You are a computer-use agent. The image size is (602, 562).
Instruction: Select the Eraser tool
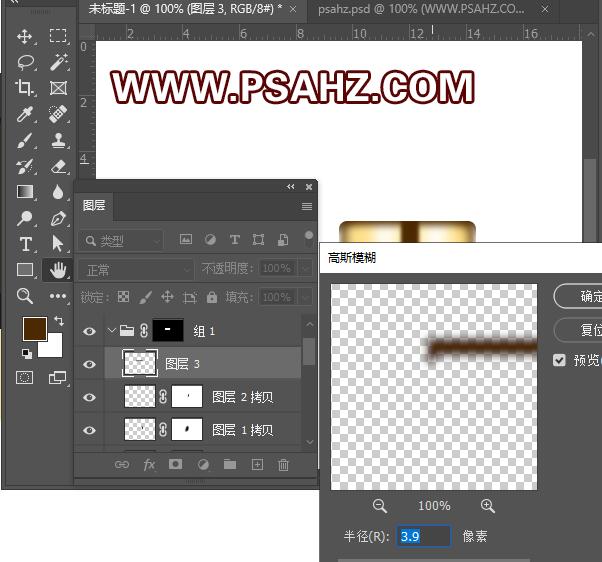(x=58, y=167)
